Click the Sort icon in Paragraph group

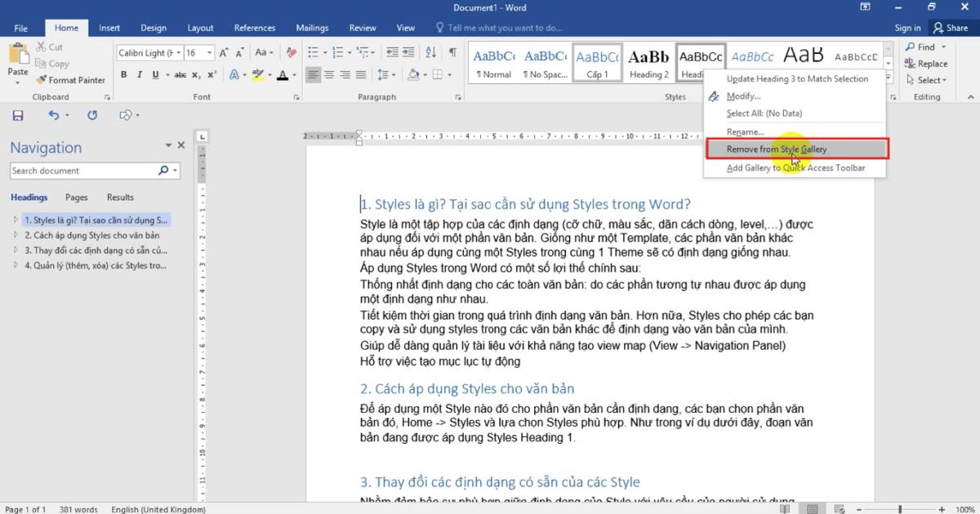click(x=430, y=51)
